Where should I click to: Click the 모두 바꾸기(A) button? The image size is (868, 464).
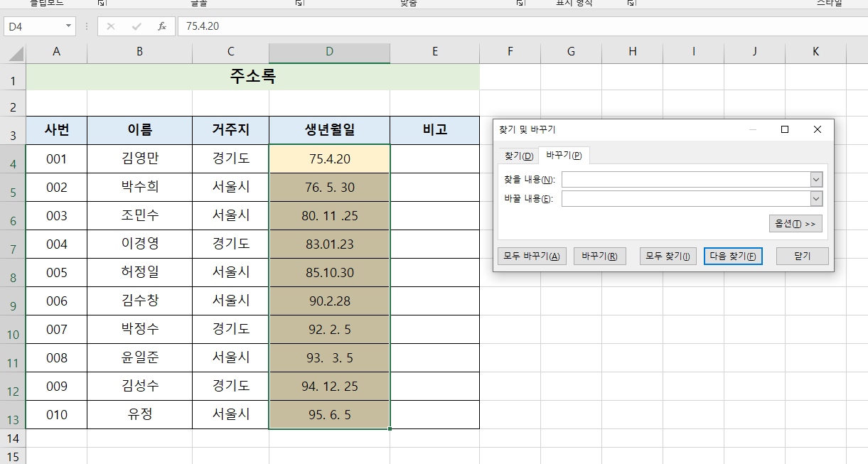532,257
